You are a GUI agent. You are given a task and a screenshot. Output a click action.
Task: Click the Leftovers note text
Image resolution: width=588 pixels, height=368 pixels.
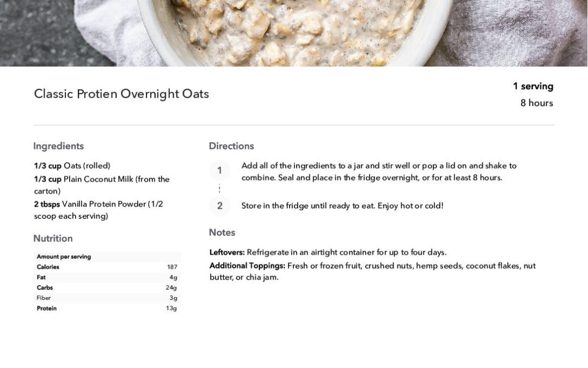(x=328, y=252)
